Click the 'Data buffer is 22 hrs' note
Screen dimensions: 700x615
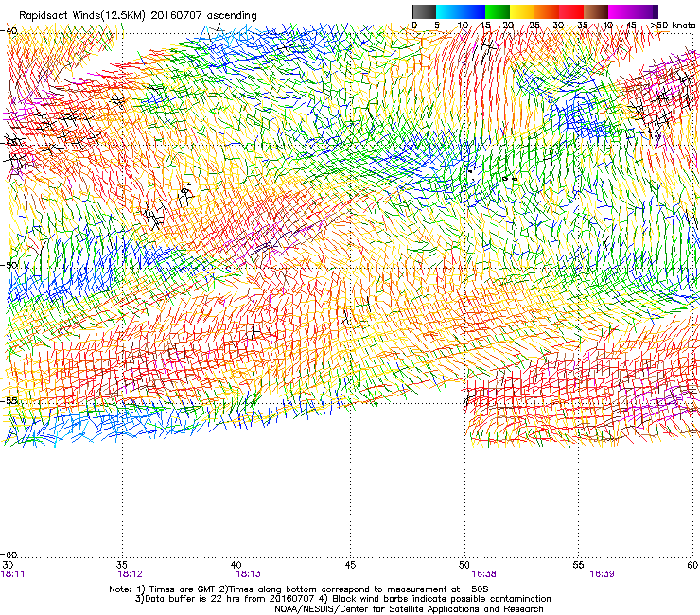click(342, 599)
